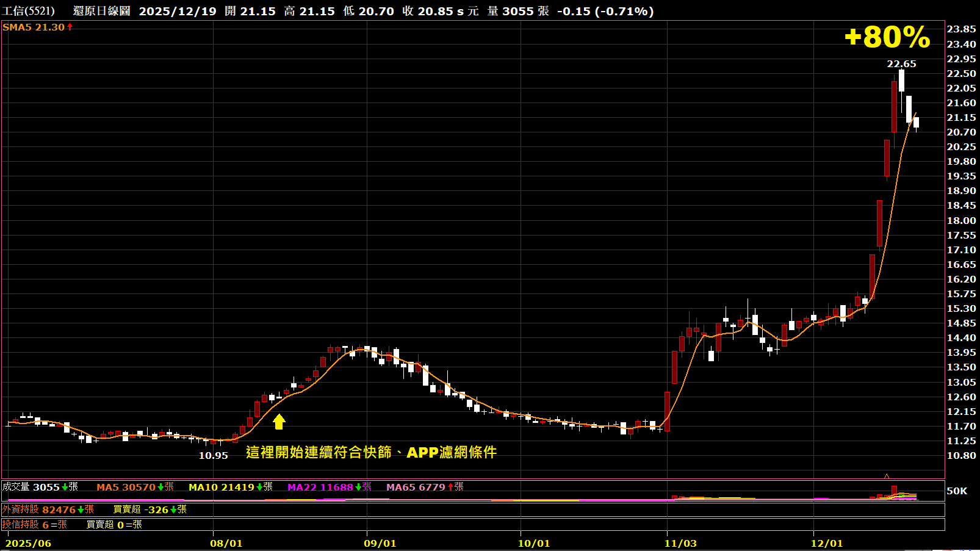980x551 pixels.
Task: Click the +80% yellow annotation text
Action: [887, 37]
